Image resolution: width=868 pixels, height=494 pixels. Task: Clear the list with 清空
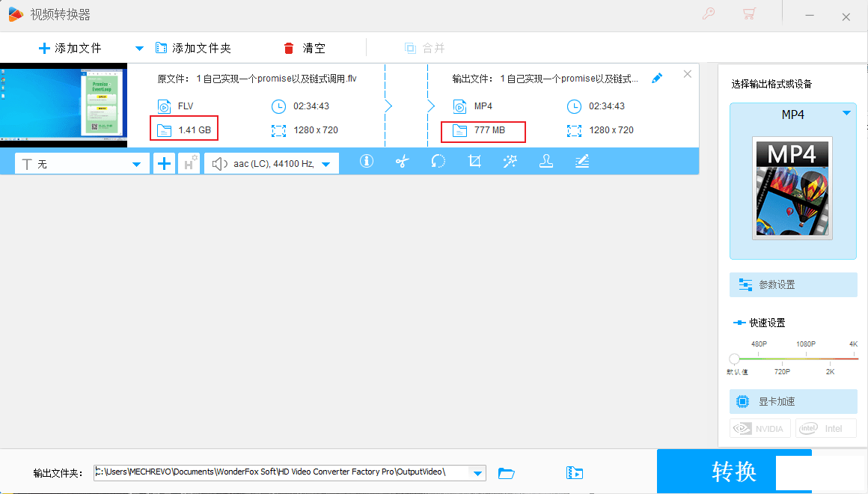[305, 48]
